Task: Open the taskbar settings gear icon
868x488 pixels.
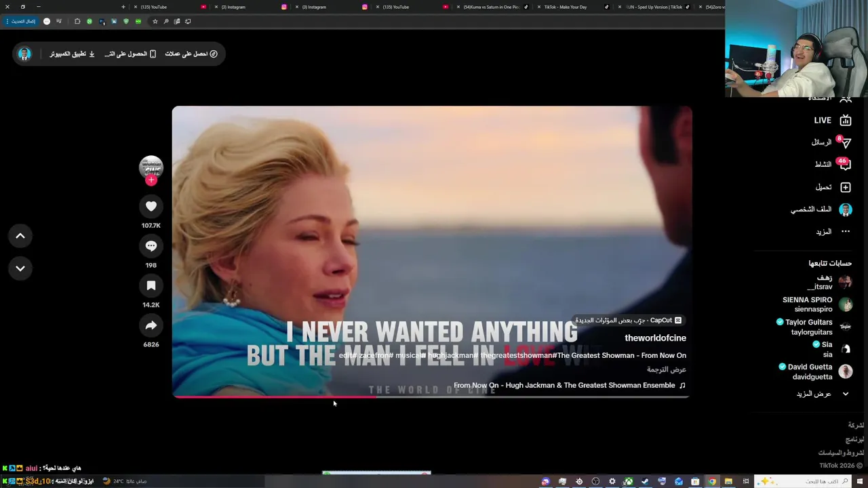Action: 612,481
